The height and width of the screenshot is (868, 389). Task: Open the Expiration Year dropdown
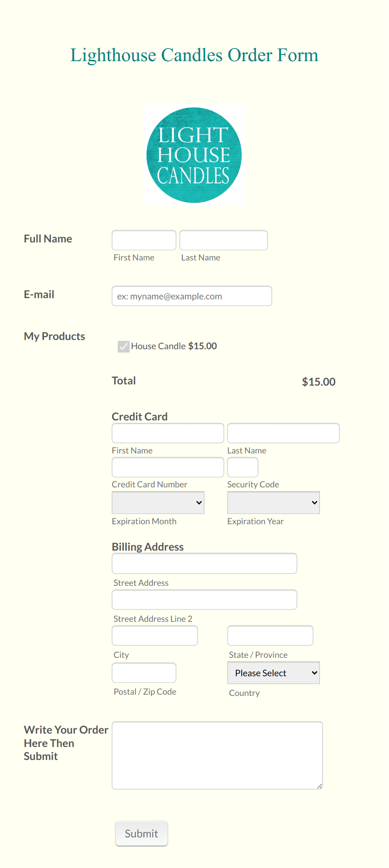(273, 502)
